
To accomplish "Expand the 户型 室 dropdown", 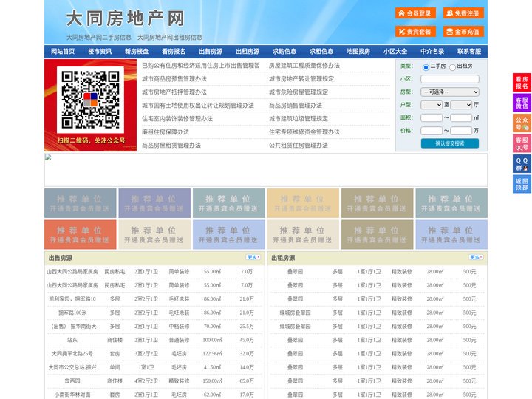I will [432, 105].
